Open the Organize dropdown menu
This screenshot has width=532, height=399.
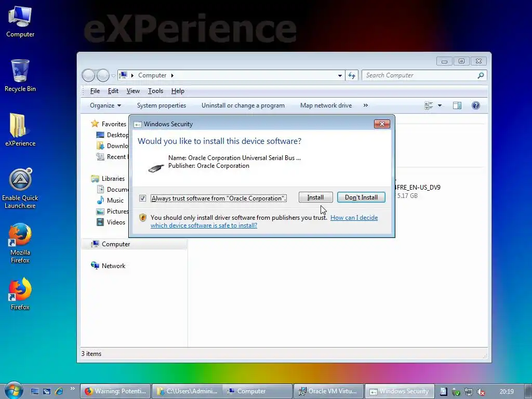coord(105,105)
